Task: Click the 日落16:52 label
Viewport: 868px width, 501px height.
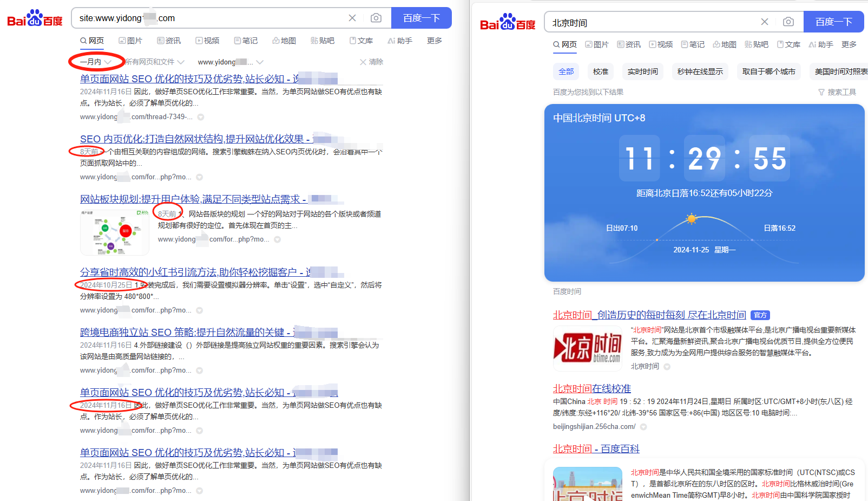Action: coord(780,228)
